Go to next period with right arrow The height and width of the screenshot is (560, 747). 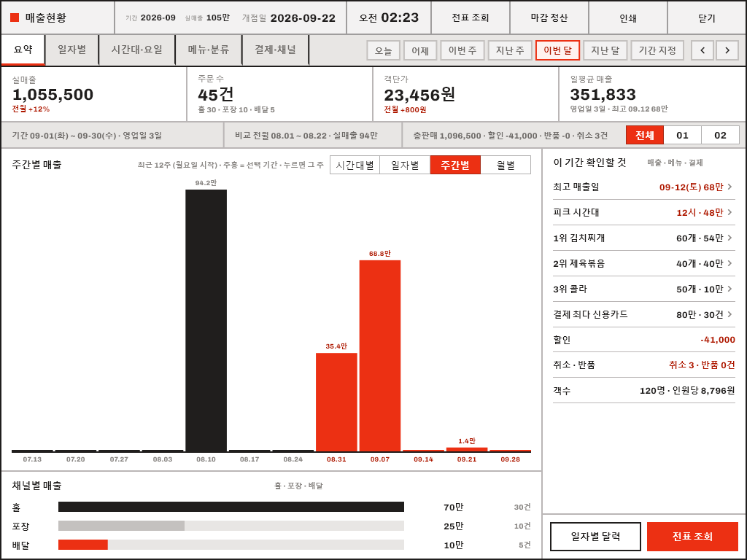tap(727, 50)
